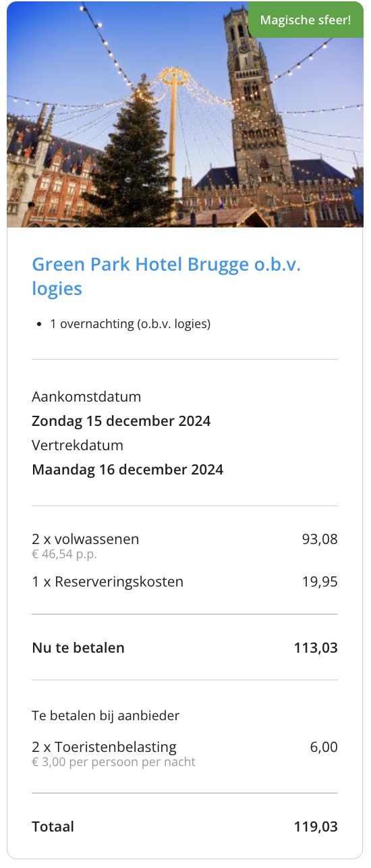The height and width of the screenshot is (868, 371).
Task: Click the € 46,54 p.p. subtext
Action: 65,554
